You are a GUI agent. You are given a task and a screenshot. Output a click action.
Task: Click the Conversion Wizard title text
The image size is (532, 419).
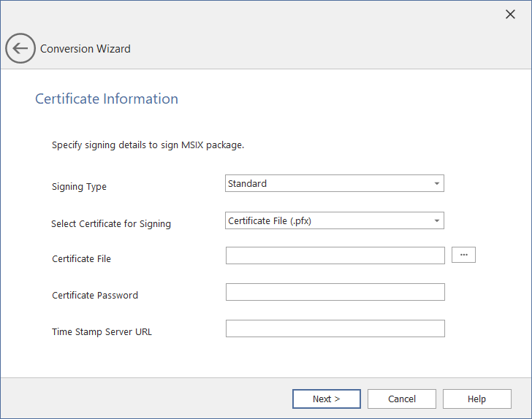tap(85, 49)
